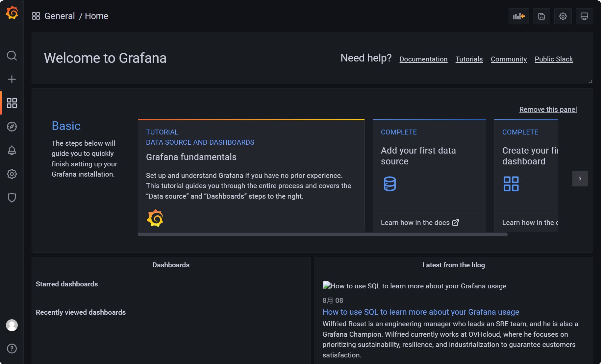Open the Dashboards sidebar icon
601x364 pixels.
[x=12, y=103]
